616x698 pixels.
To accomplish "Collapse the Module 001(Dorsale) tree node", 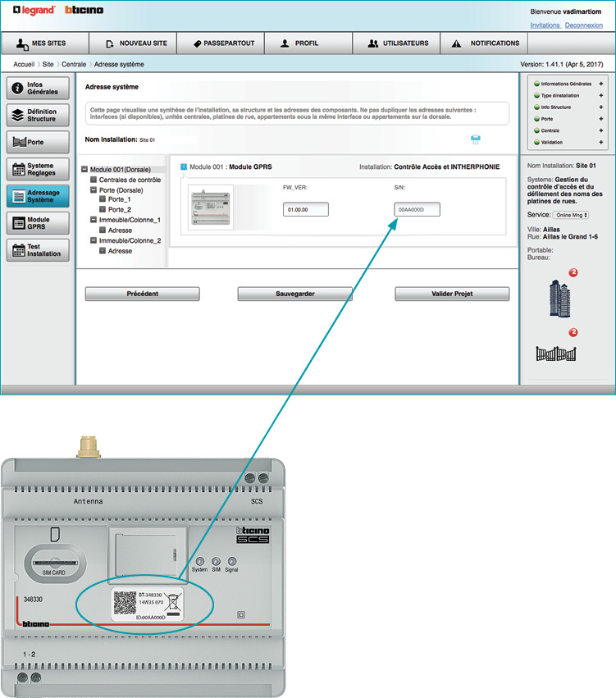I will [85, 170].
